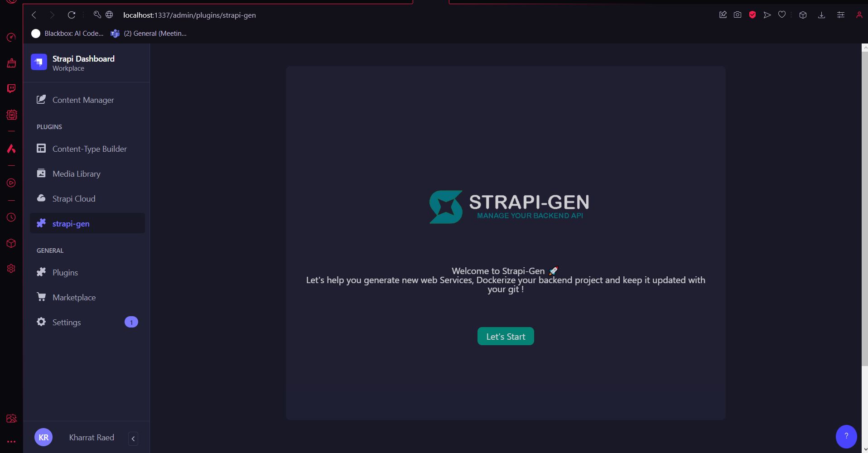Image resolution: width=868 pixels, height=453 pixels.
Task: Open Settings via the gear icon
Action: 41,322
